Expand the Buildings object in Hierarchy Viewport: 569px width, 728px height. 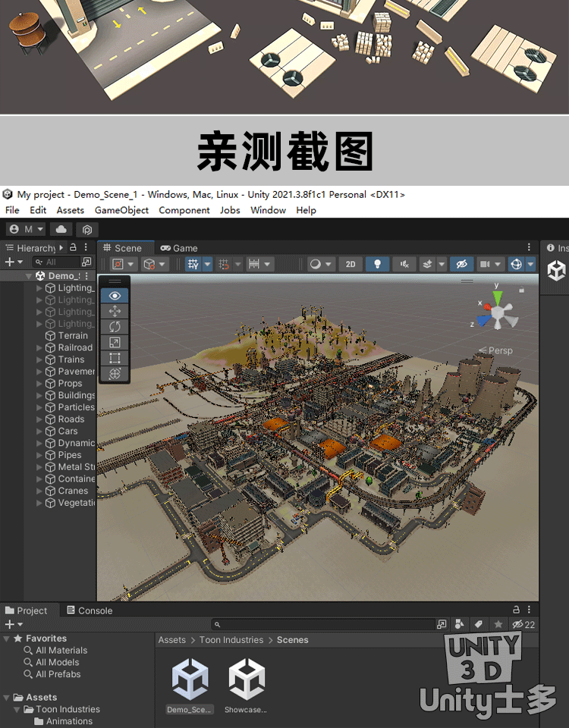[x=39, y=395]
